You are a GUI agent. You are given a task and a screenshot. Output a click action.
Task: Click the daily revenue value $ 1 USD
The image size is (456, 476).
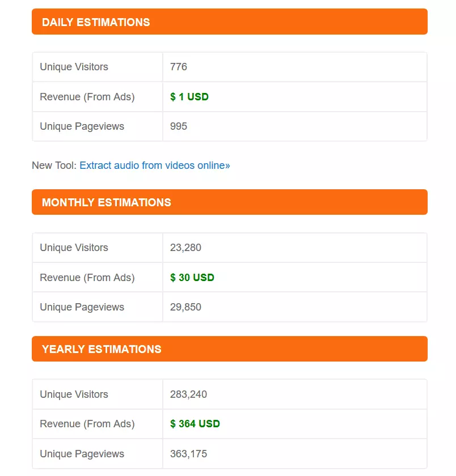189,97
